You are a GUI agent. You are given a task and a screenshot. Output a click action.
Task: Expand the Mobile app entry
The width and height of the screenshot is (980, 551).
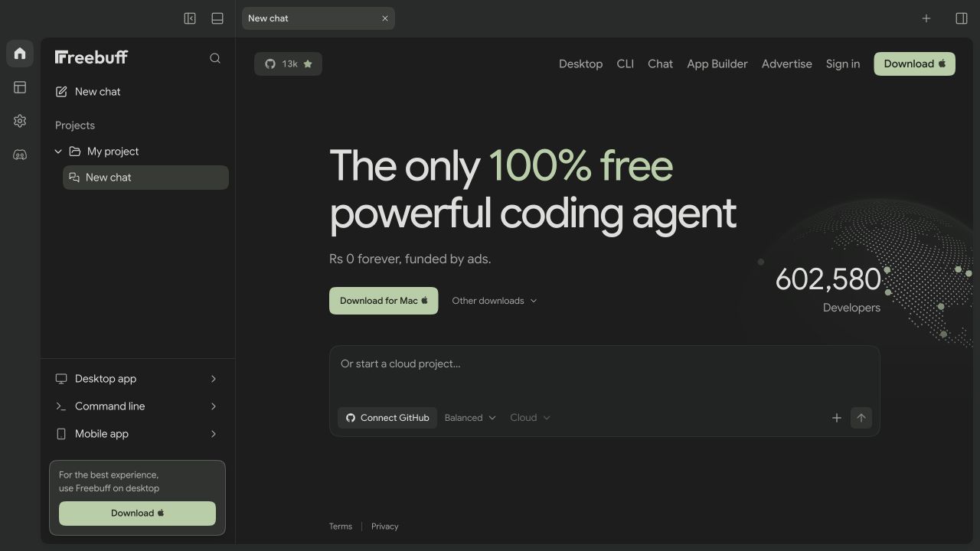[136, 434]
